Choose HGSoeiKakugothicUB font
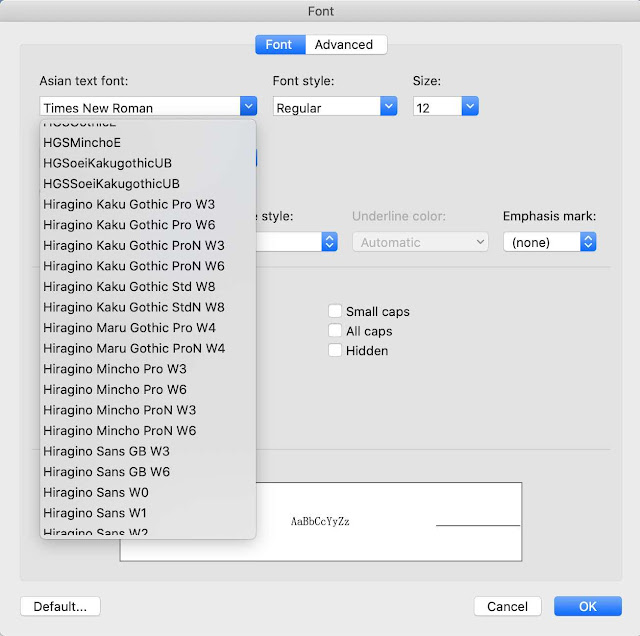640x636 pixels. 148,163
